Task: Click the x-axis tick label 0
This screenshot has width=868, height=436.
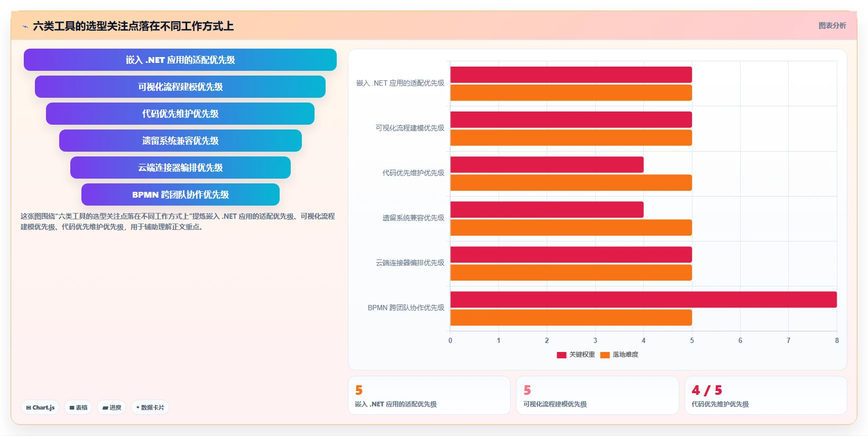Action: [450, 341]
